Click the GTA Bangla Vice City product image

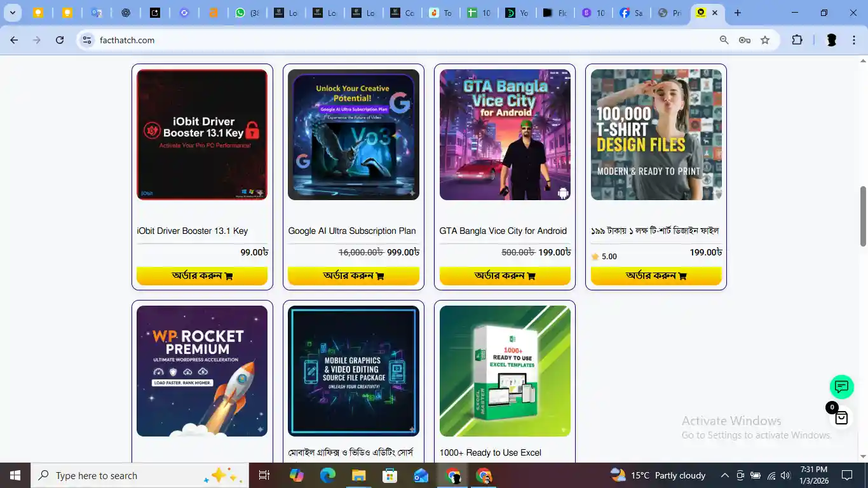pyautogui.click(x=505, y=135)
